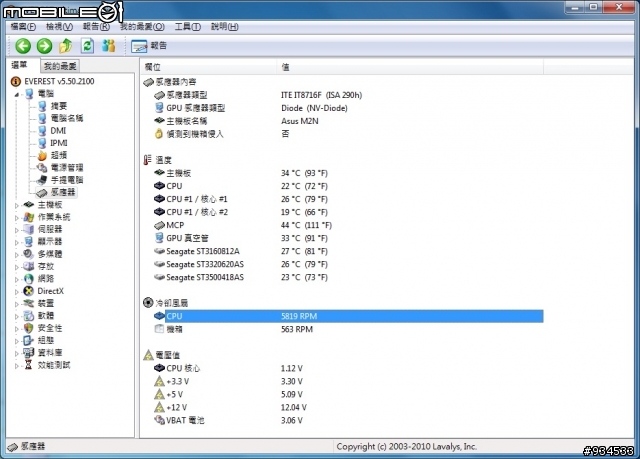The height and width of the screenshot is (459, 640).
Task: Select 超頻 overclock tree item
Action: 59,155
